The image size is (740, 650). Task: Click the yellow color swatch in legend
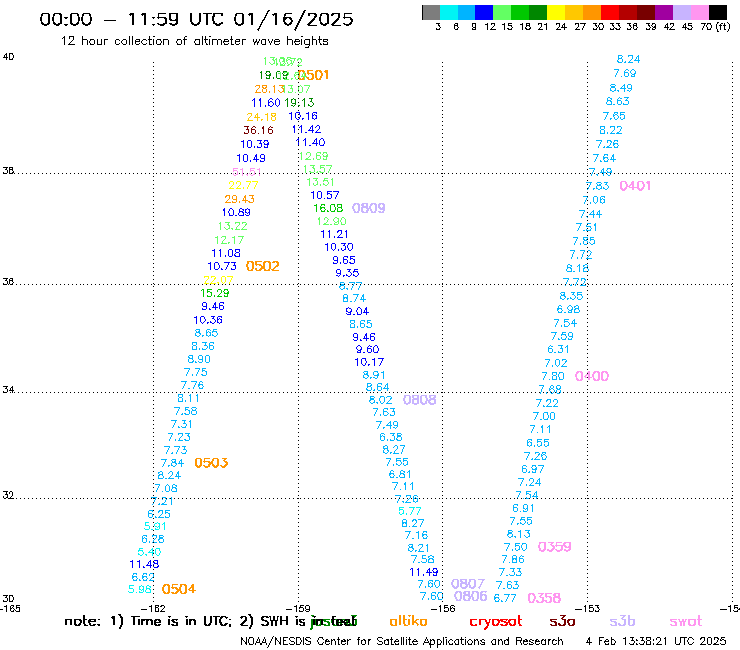[556, 12]
